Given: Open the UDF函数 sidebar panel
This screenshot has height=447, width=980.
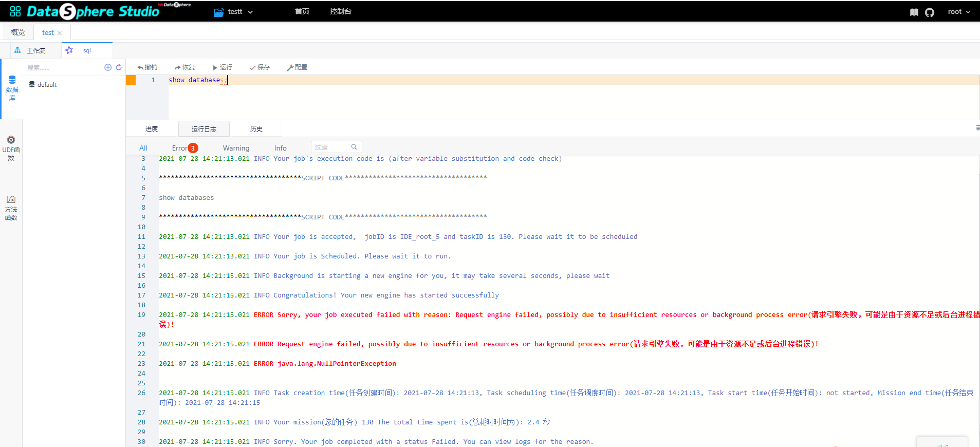Looking at the screenshot, I should tap(11, 148).
